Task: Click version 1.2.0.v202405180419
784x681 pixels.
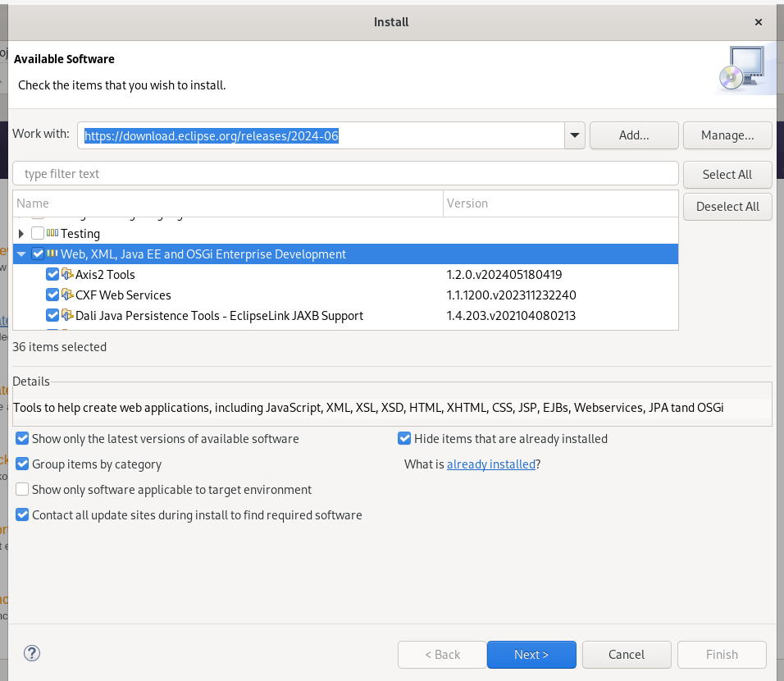Action: click(x=504, y=275)
